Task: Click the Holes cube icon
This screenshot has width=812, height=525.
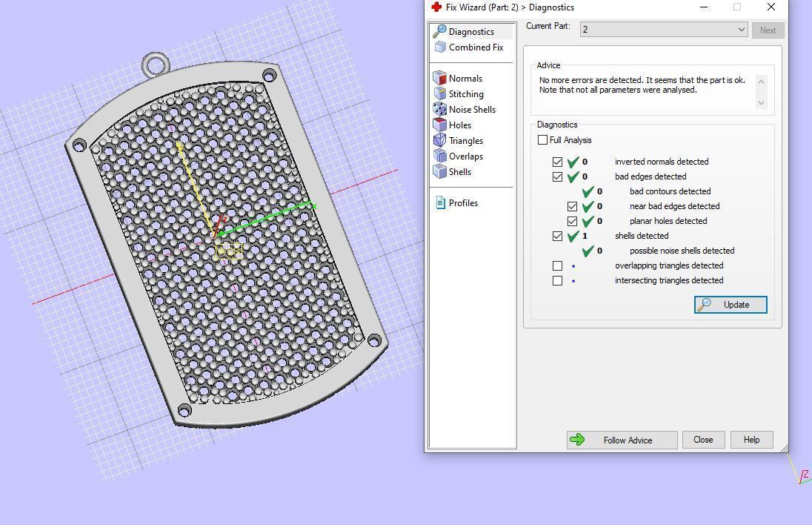Action: 439,125
